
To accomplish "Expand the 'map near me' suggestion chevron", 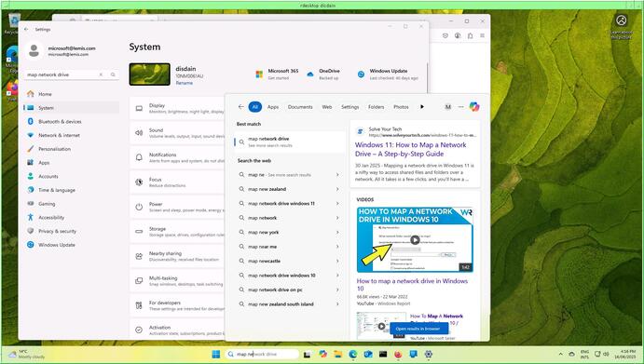I will [x=337, y=247].
